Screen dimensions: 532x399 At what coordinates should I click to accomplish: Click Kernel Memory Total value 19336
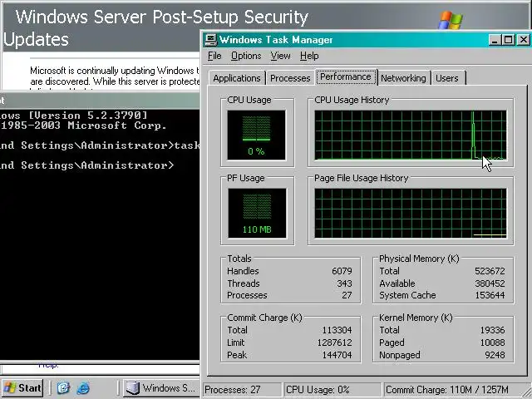point(492,330)
